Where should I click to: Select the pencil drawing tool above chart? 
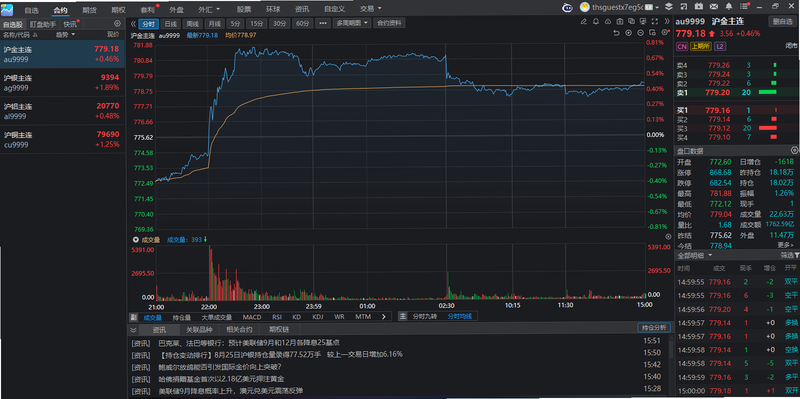[x=584, y=21]
